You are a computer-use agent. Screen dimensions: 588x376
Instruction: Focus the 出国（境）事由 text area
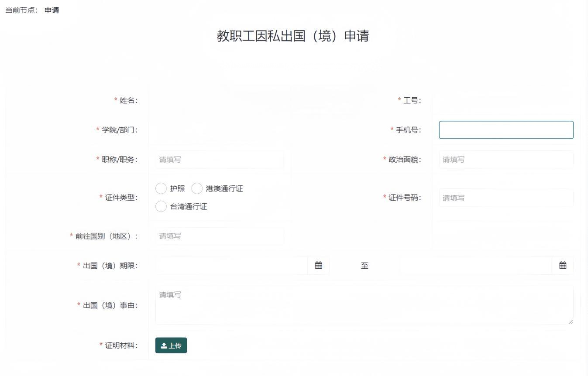[364, 305]
